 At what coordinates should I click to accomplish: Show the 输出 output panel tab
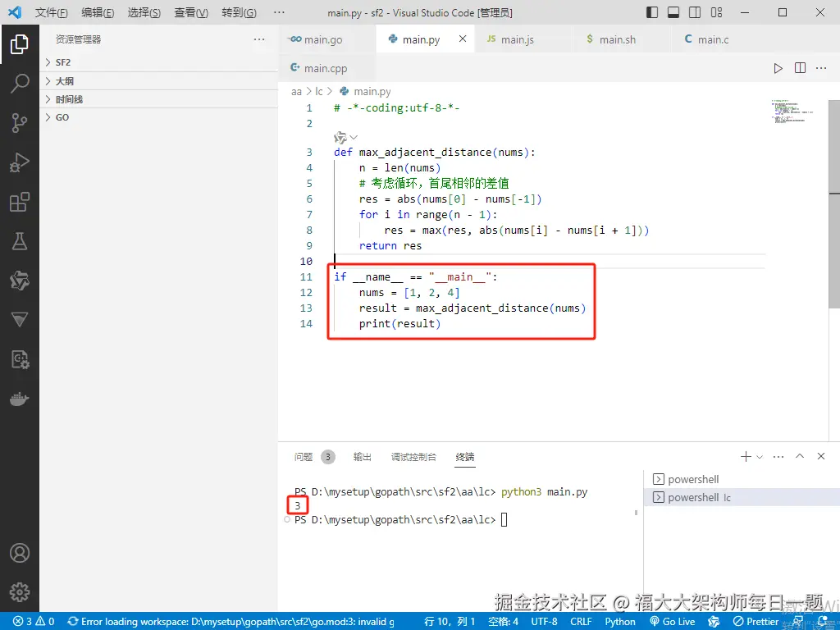click(x=362, y=457)
